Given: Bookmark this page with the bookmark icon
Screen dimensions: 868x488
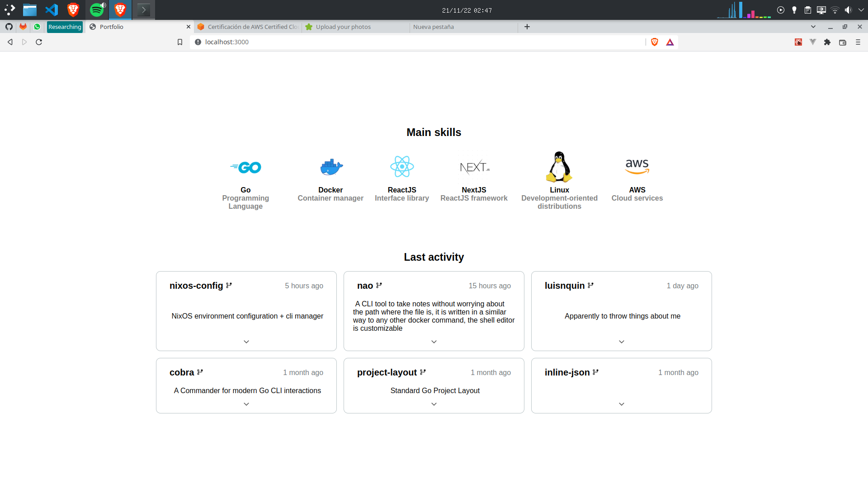Looking at the screenshot, I should (180, 42).
